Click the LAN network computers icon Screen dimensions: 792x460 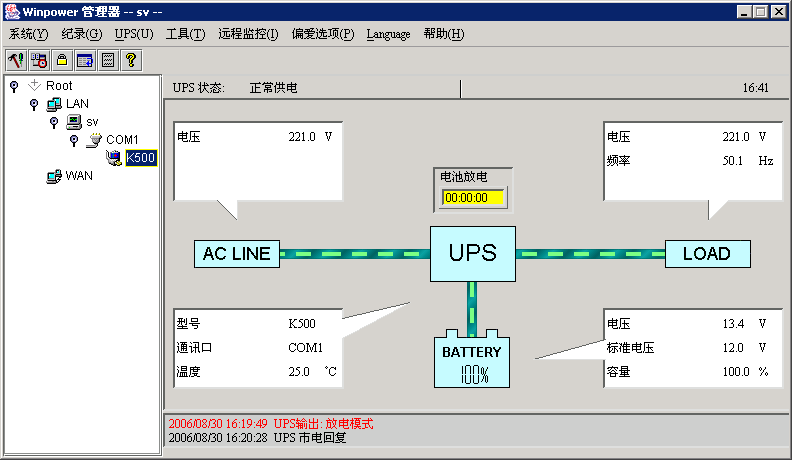(54, 104)
